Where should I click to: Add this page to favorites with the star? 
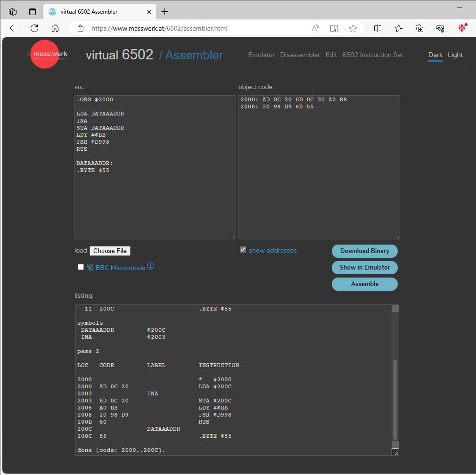[353, 29]
